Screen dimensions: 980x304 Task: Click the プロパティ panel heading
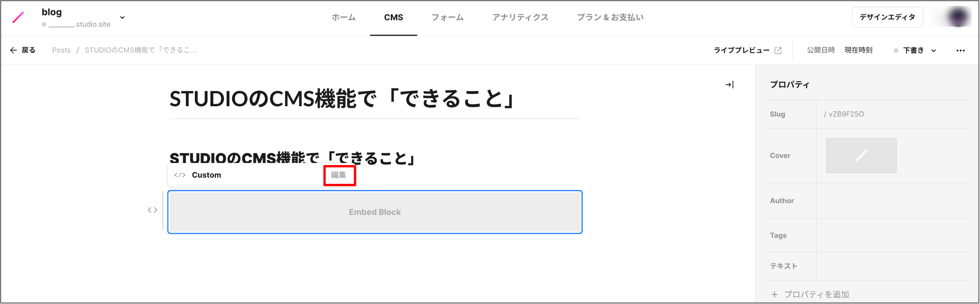(x=789, y=85)
